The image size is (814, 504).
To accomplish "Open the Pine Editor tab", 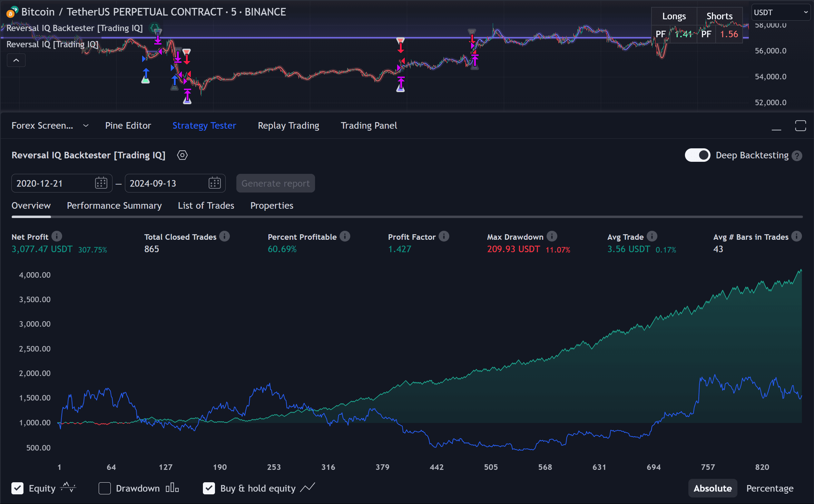I will pos(128,126).
